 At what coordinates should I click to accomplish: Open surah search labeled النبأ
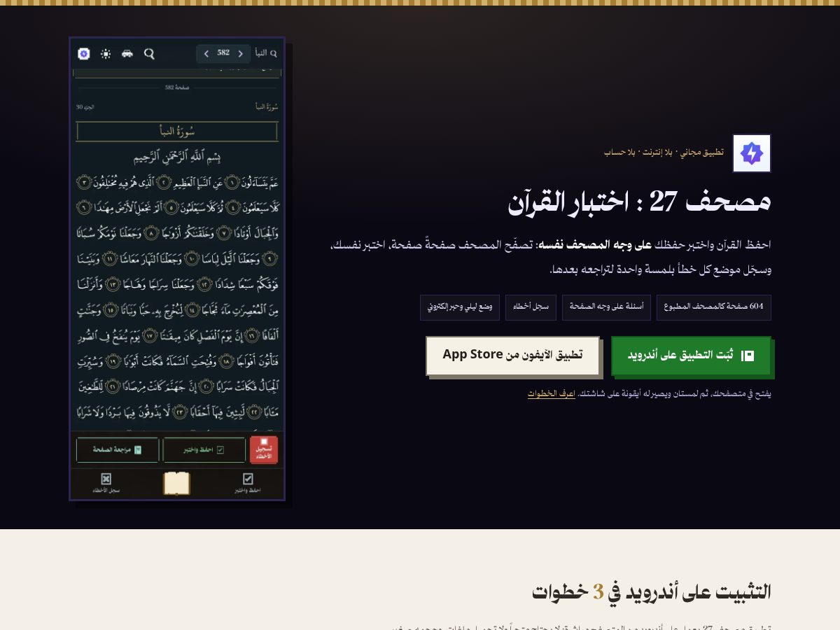tap(266, 54)
